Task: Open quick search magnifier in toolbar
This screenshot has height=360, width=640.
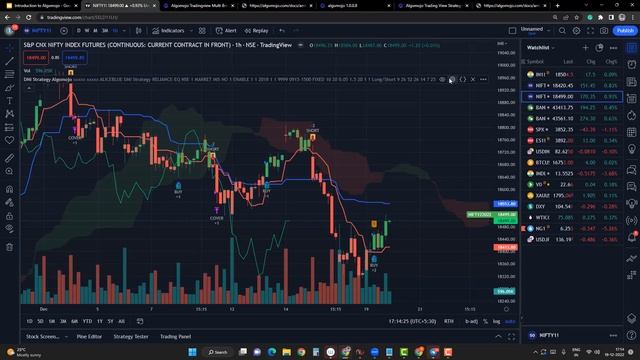Action: (562, 31)
